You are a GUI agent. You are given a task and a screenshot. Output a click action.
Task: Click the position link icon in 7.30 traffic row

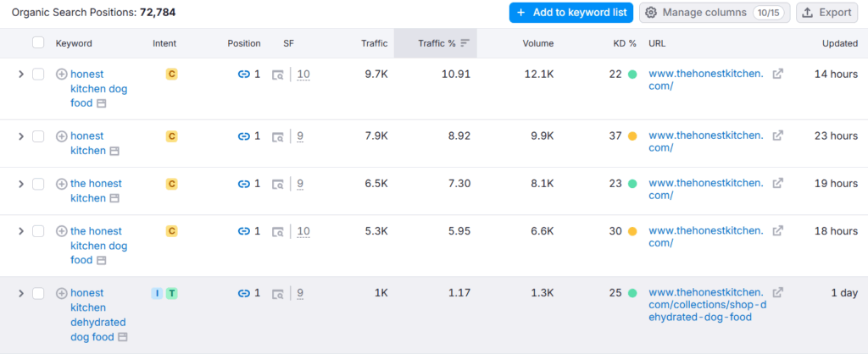(x=244, y=184)
